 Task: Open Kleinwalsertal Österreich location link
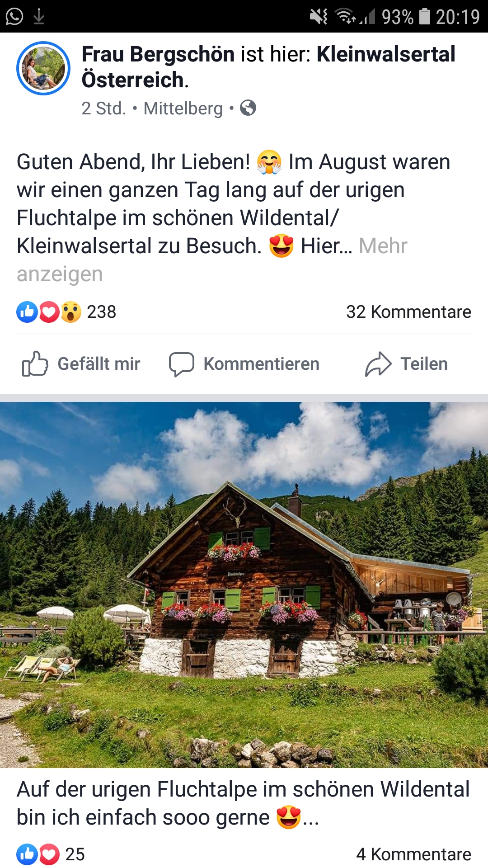point(268,67)
